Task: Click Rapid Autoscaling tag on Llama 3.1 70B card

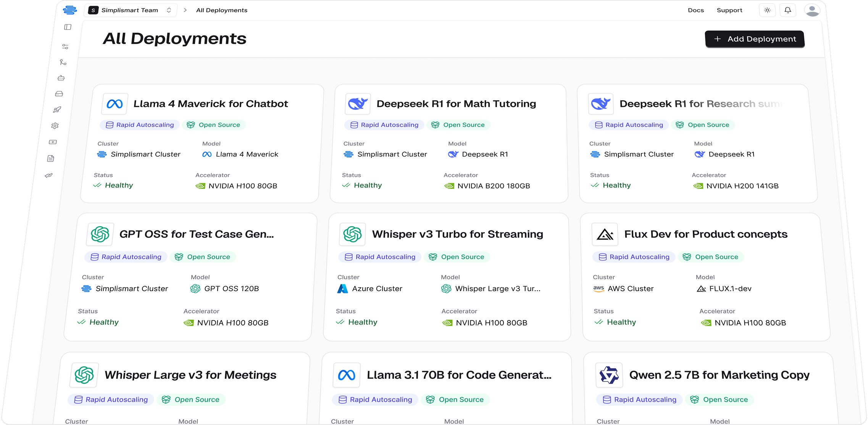Action: tap(376, 399)
